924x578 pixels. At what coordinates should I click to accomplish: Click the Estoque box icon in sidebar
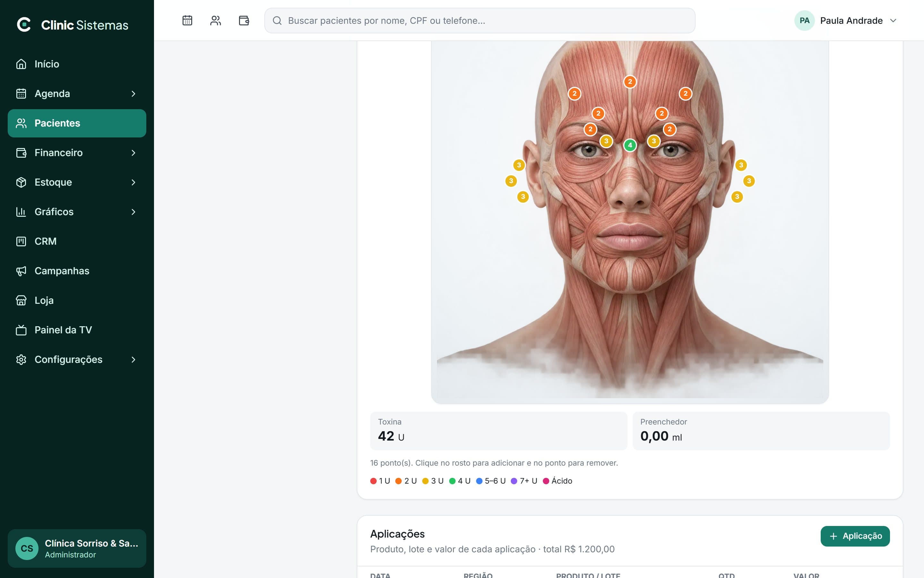21,182
